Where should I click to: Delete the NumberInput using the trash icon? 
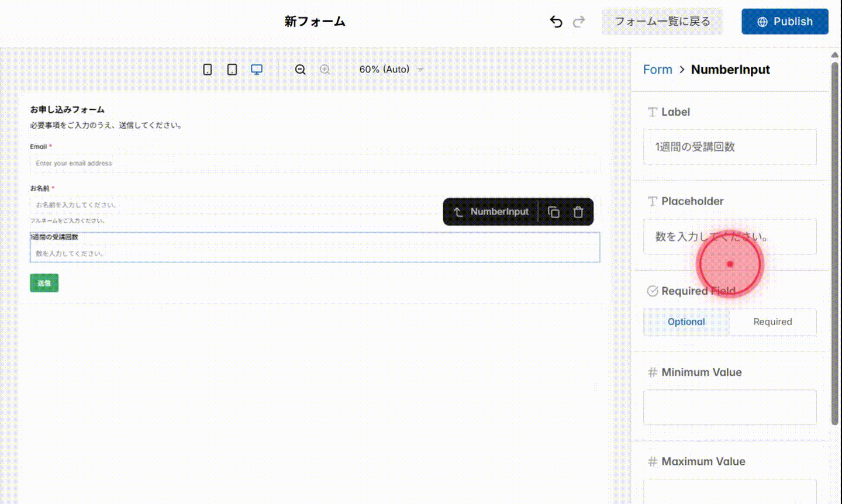(x=578, y=212)
